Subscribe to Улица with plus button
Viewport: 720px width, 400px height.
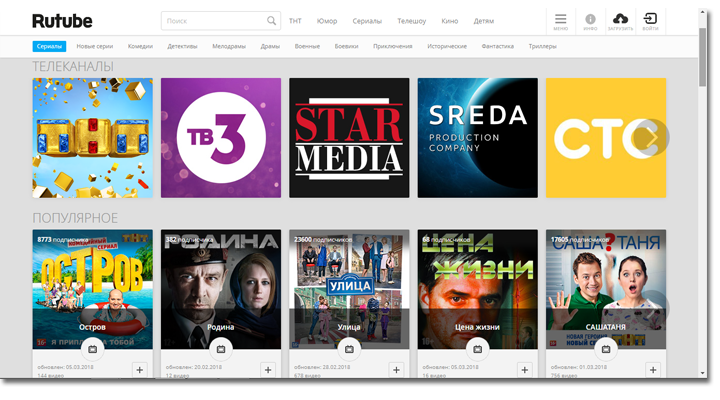click(396, 370)
